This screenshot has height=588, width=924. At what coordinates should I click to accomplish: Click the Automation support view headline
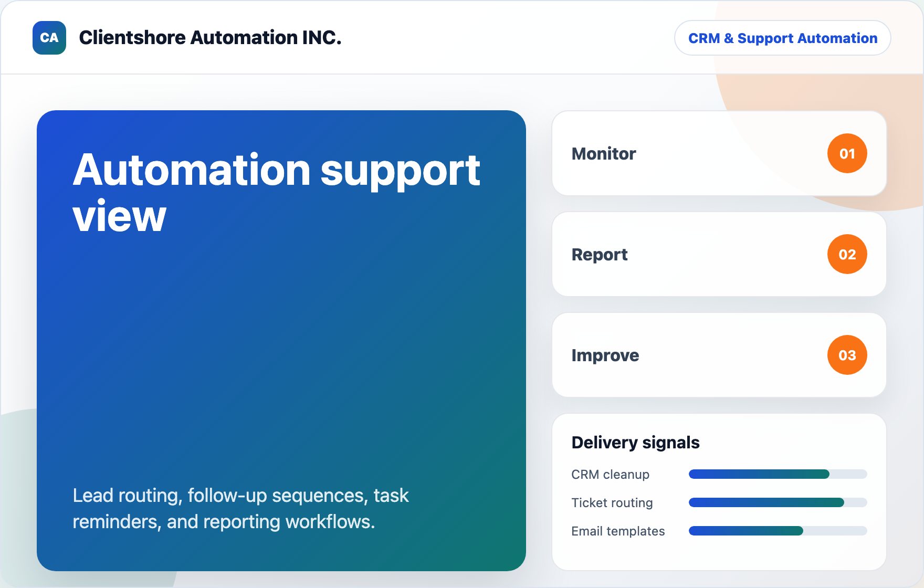coord(276,192)
